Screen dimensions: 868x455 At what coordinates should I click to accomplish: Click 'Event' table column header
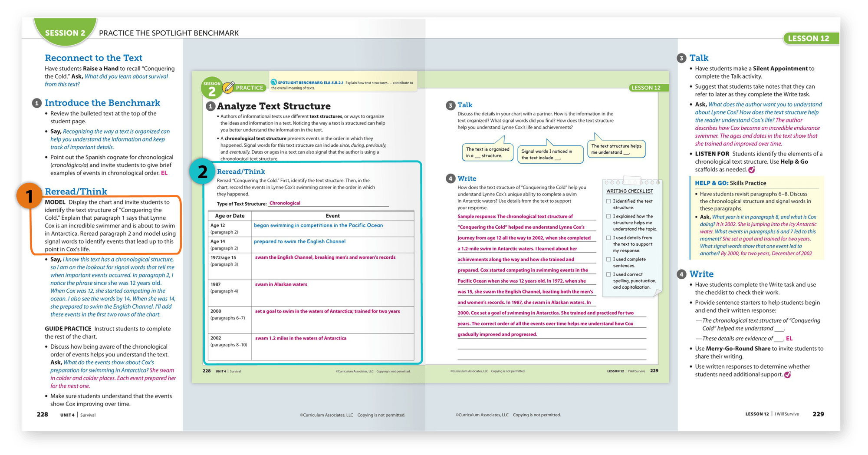332,216
